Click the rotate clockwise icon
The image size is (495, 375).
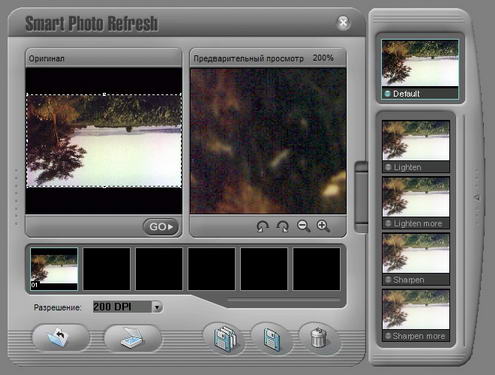(x=283, y=227)
